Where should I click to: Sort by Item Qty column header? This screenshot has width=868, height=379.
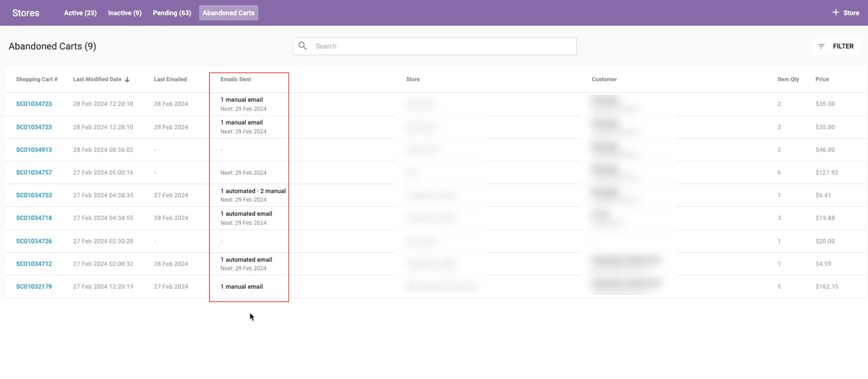(x=788, y=79)
